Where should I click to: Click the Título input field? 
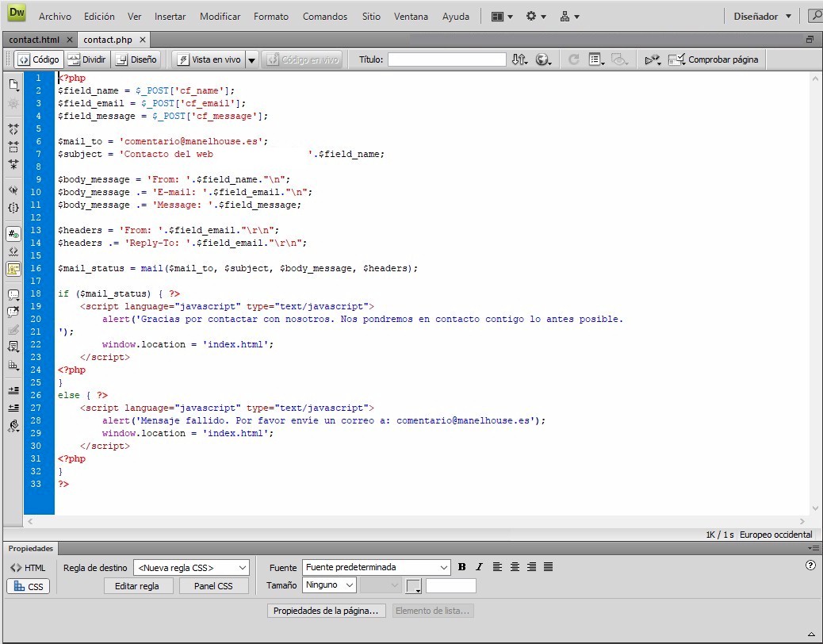tap(446, 59)
